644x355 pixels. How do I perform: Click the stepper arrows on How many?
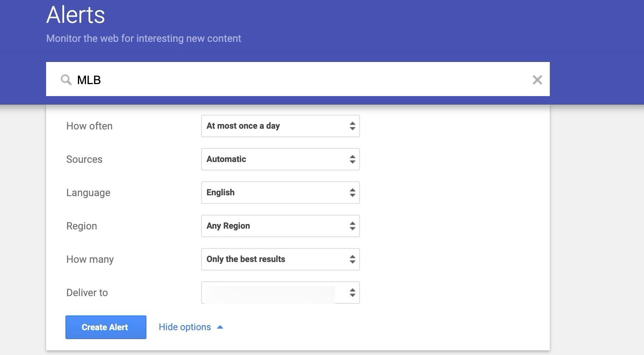coord(353,259)
